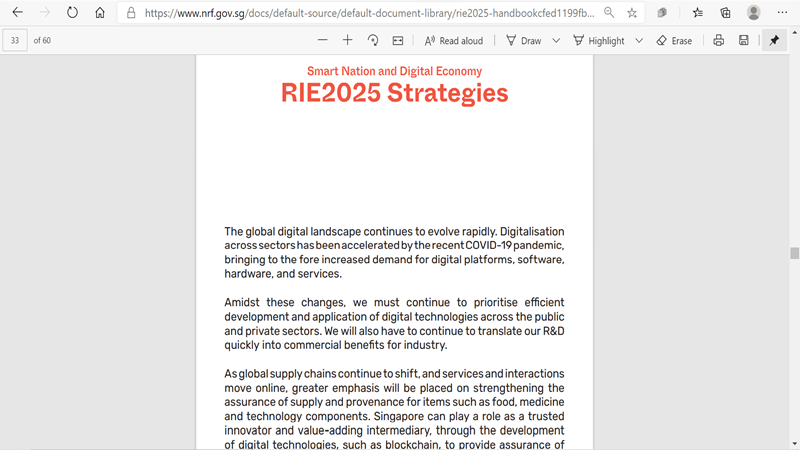Click the vertical scrollbar thumb
The image size is (800, 450).
(794, 253)
